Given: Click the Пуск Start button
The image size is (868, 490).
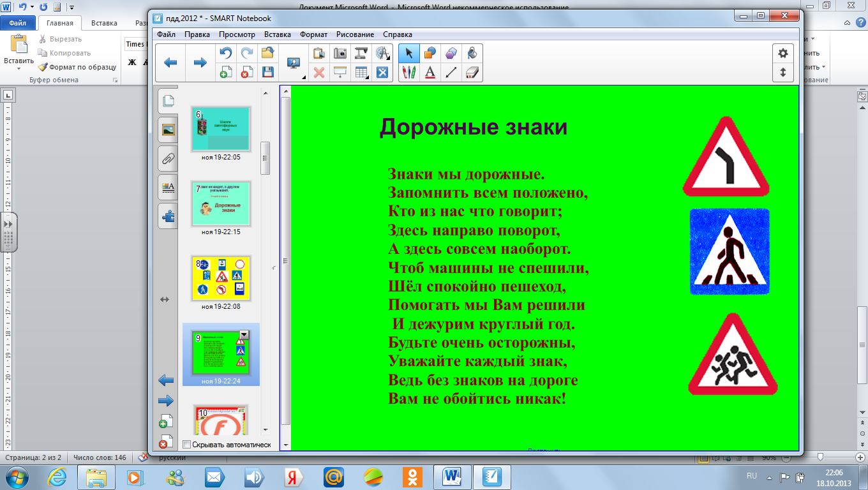Looking at the screenshot, I should pos(17,477).
